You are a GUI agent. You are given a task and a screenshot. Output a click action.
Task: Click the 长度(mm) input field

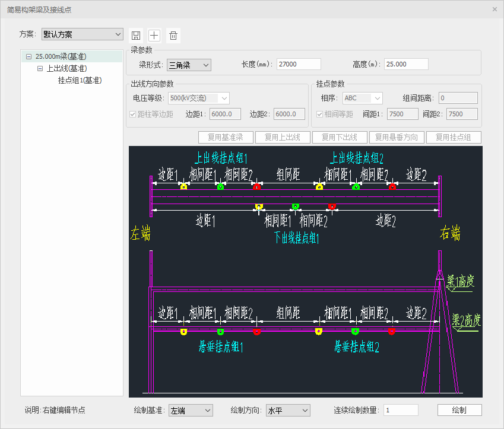(x=298, y=64)
